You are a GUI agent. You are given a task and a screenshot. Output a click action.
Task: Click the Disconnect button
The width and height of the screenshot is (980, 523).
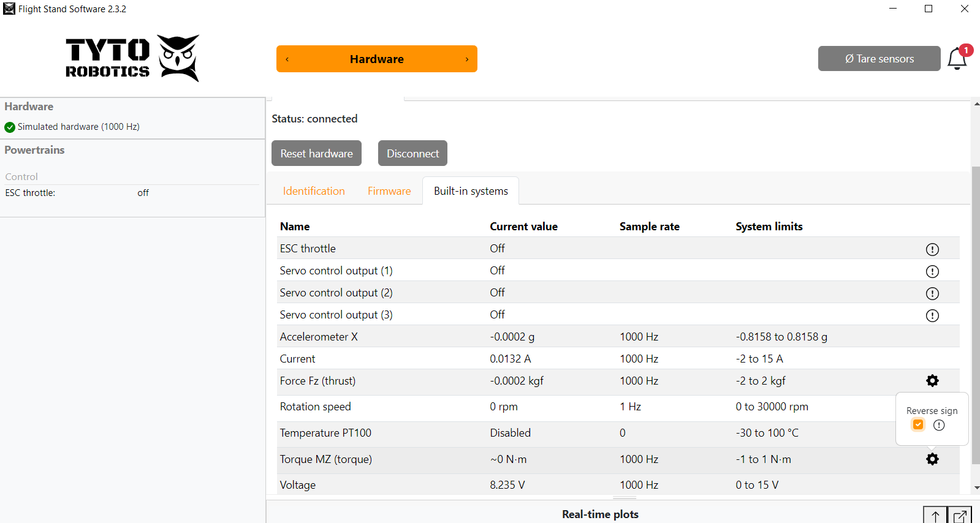pyautogui.click(x=412, y=154)
